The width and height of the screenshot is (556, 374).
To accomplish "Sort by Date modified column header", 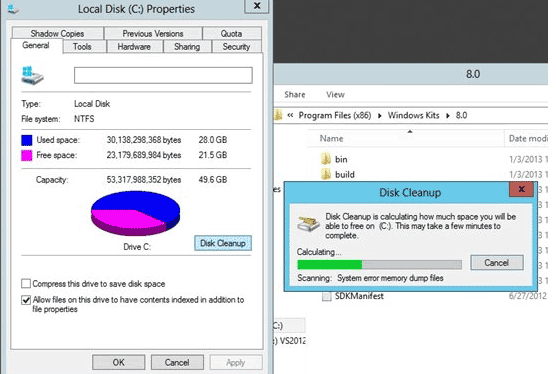I will pyautogui.click(x=527, y=138).
